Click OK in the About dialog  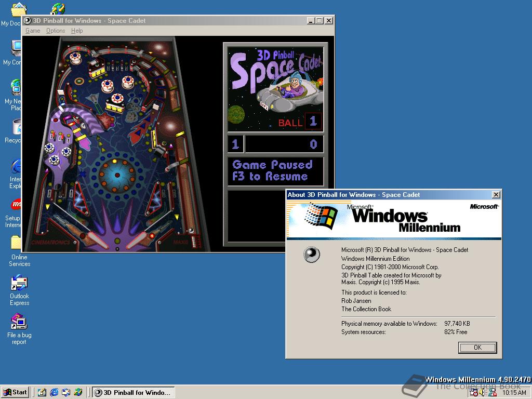pyautogui.click(x=477, y=348)
